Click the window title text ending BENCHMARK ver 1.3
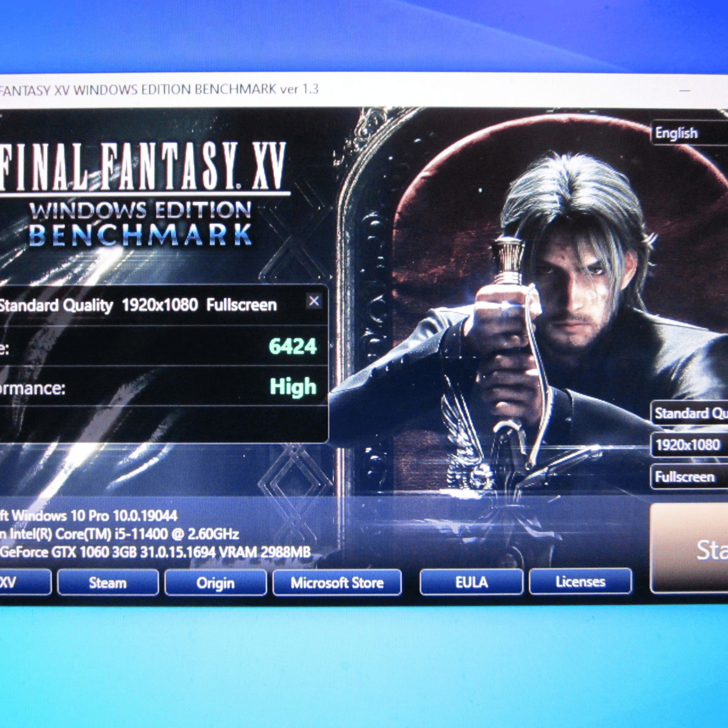728x728 pixels. pos(159,90)
